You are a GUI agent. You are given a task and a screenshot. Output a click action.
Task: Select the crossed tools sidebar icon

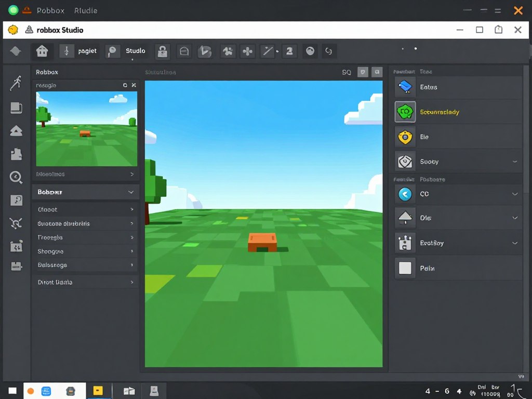point(16,223)
